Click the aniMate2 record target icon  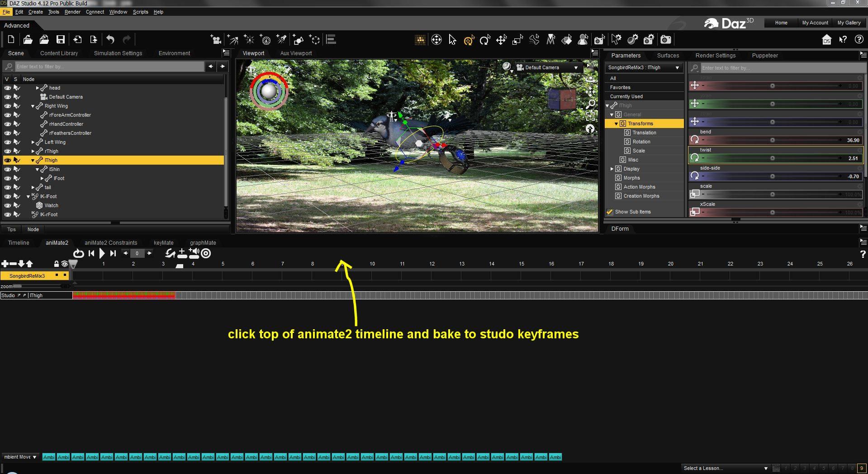pos(206,253)
